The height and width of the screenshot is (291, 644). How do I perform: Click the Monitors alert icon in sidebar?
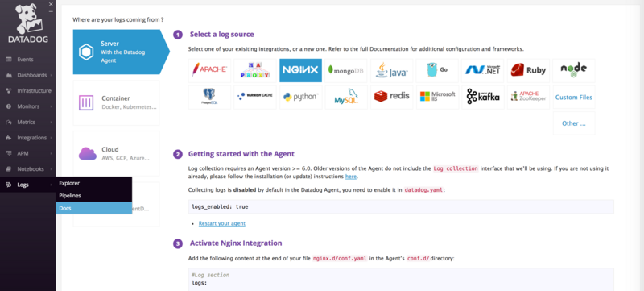pos(9,106)
